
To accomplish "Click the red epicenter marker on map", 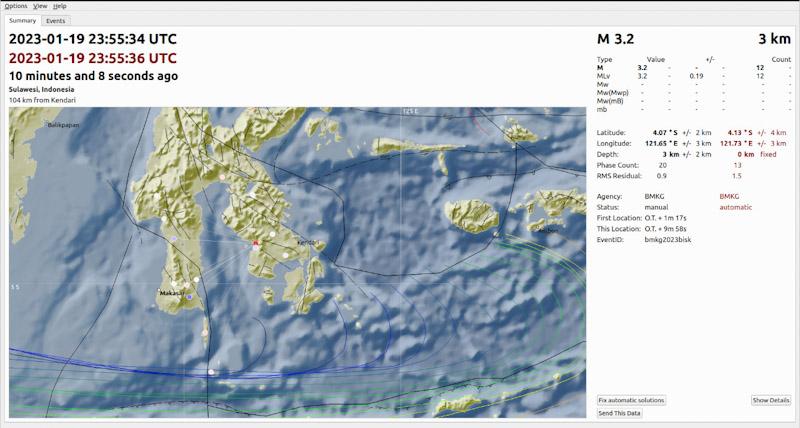I will [256, 243].
